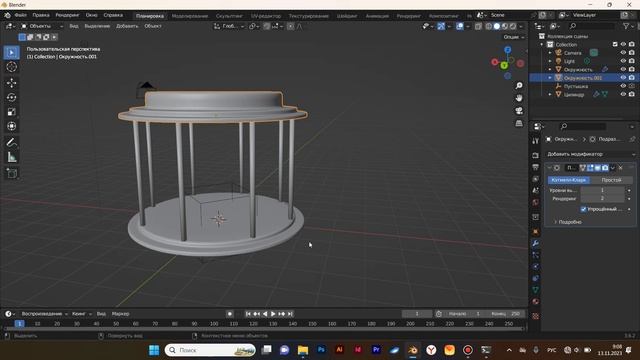Play the animation forward
Viewport: 640px width, 360px height.
(273, 314)
